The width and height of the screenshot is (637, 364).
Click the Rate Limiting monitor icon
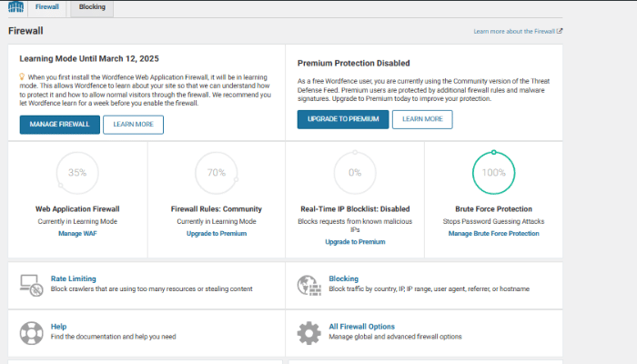coord(31,285)
